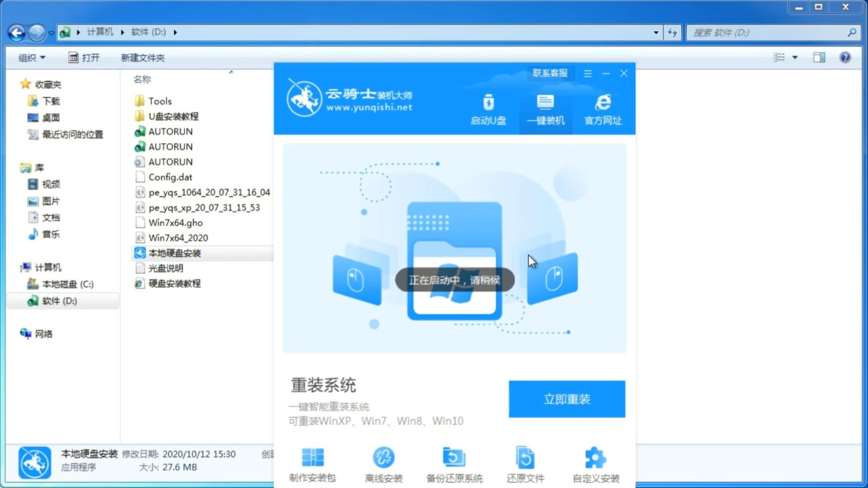Click the 立即重装 (Reinstall Now) button
The width and height of the screenshot is (868, 488).
(567, 398)
